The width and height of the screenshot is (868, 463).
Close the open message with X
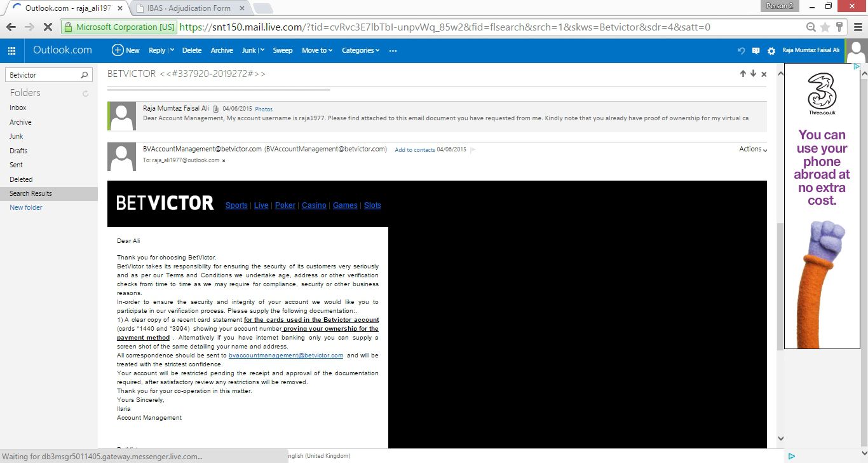pyautogui.click(x=764, y=74)
